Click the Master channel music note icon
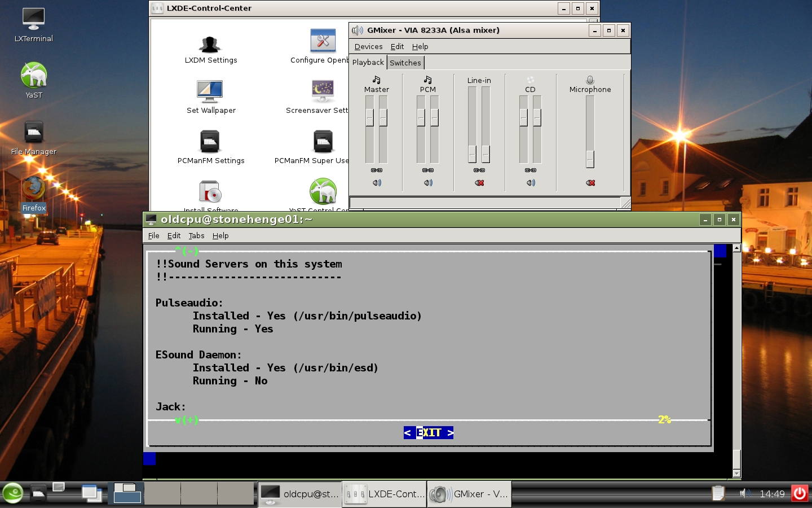812x508 pixels. (376, 80)
